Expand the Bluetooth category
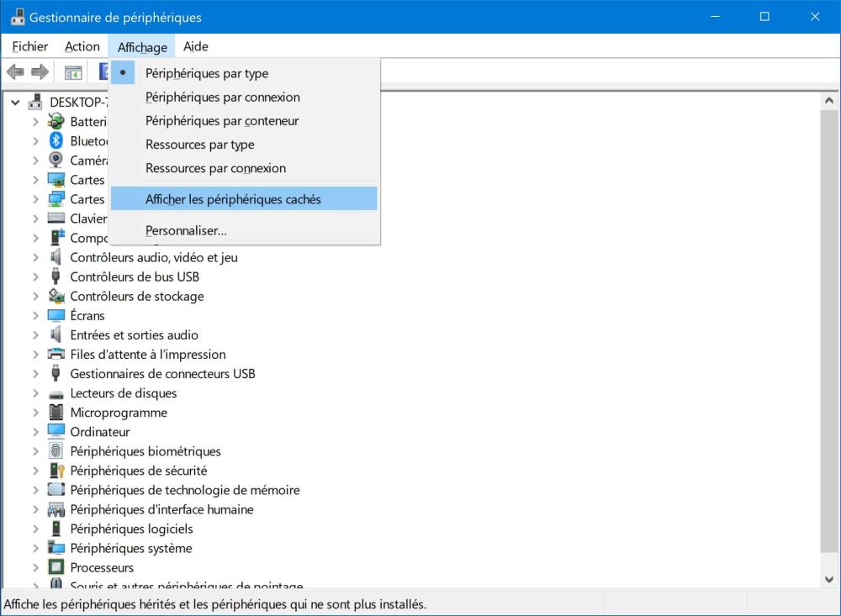The width and height of the screenshot is (841, 616). [35, 141]
